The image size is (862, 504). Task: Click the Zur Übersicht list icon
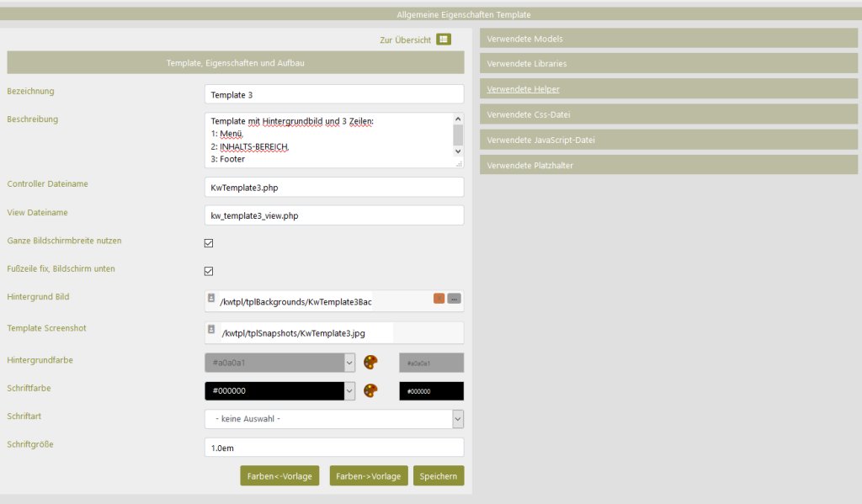click(x=443, y=40)
